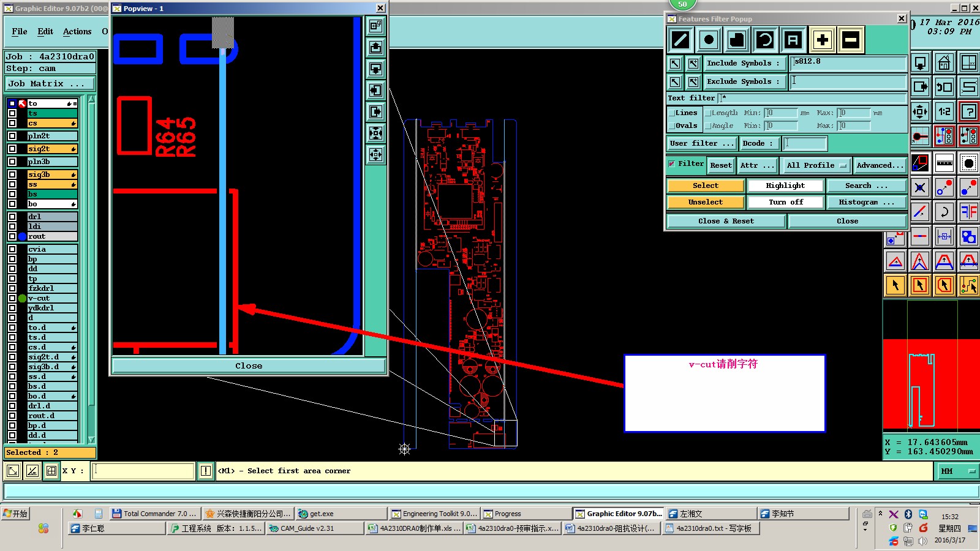Click the orange Select button

point(706,186)
